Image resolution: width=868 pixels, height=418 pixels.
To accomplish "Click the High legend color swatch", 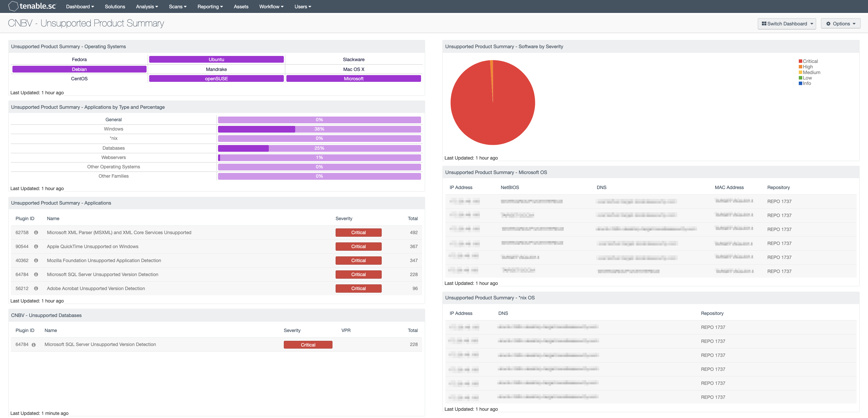I will tap(800, 67).
